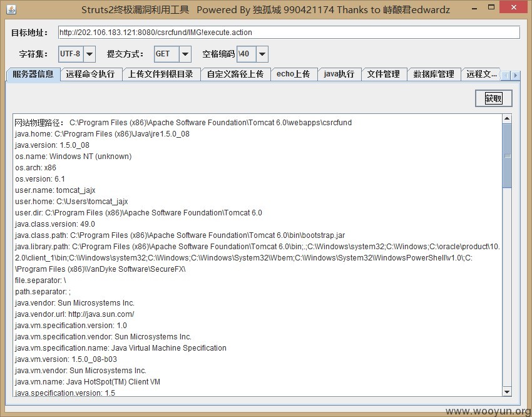Image resolution: width=532 pixels, height=417 pixels.
Task: Click the os.arch: x86 line
Action: [x=36, y=168]
